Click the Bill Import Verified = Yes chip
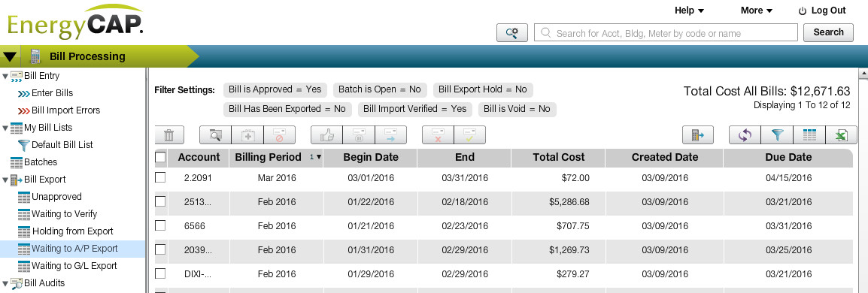Viewport: 868px width, 293px height. (x=415, y=110)
